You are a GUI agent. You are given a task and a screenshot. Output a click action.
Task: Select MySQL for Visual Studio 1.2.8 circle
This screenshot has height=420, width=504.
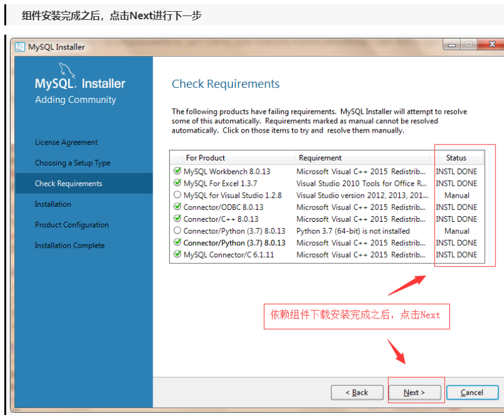click(177, 195)
